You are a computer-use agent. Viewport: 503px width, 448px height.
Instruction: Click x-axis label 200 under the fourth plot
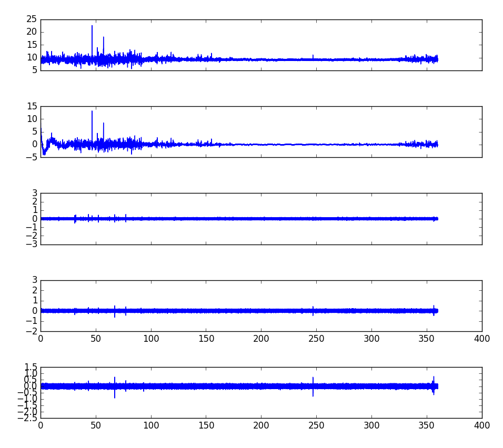[x=261, y=339]
